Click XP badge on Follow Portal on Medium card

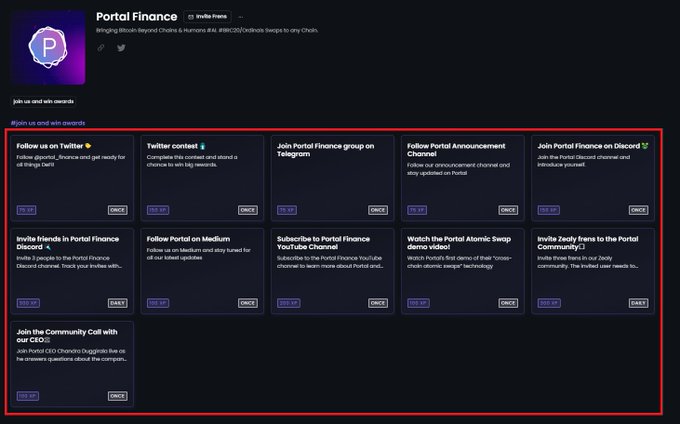[x=158, y=303]
